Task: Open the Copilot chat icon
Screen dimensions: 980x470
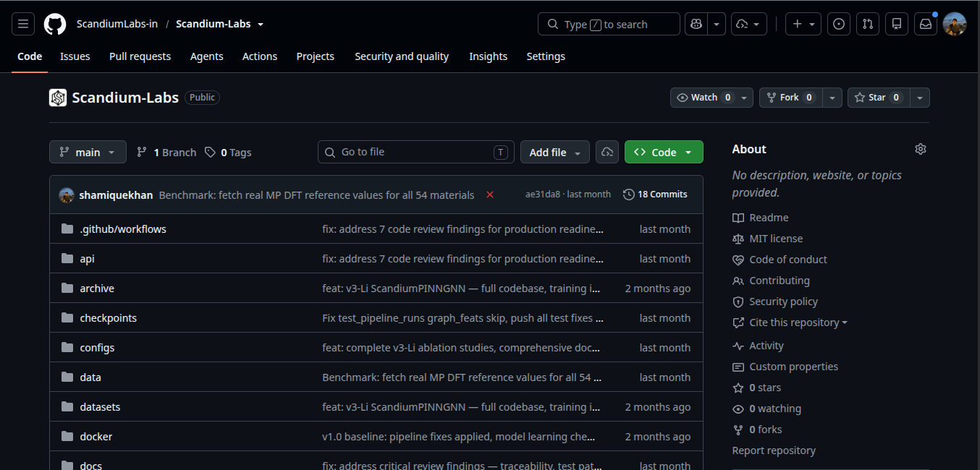Action: [x=696, y=24]
